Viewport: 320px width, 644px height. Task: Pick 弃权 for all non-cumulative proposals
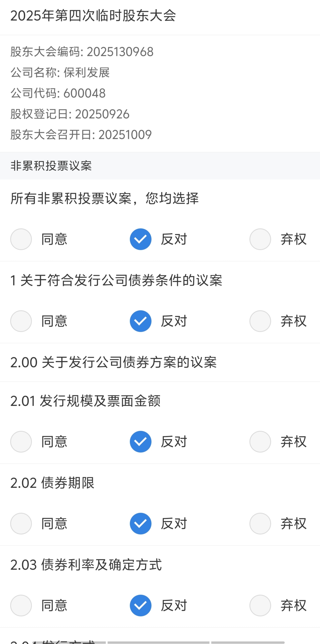click(x=260, y=239)
